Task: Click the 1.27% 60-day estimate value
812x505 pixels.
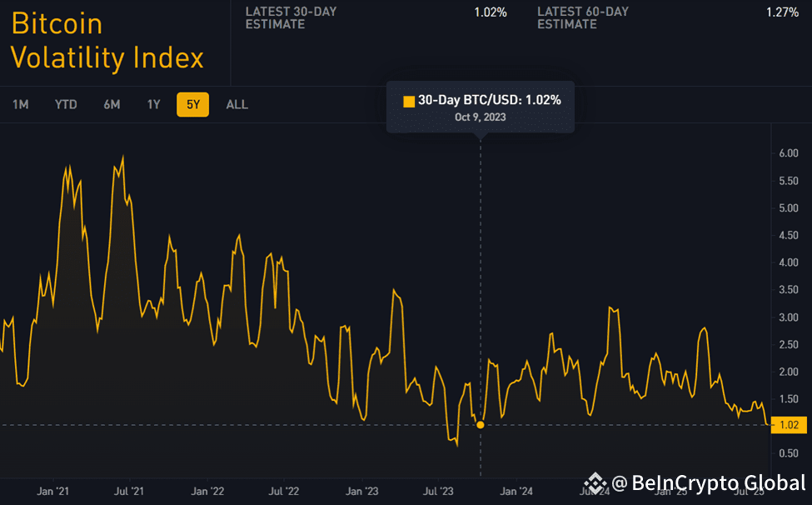Action: 783,12
